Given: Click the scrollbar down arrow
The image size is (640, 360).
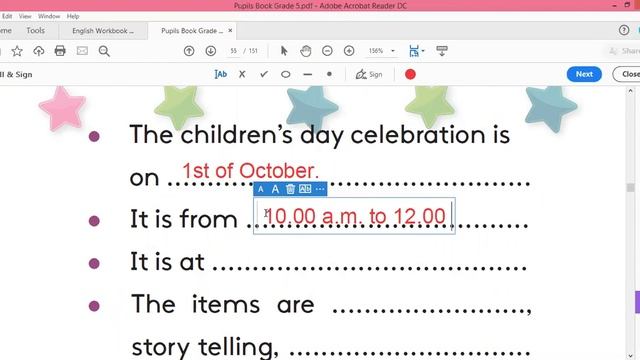Looking at the screenshot, I should pyautogui.click(x=631, y=355).
